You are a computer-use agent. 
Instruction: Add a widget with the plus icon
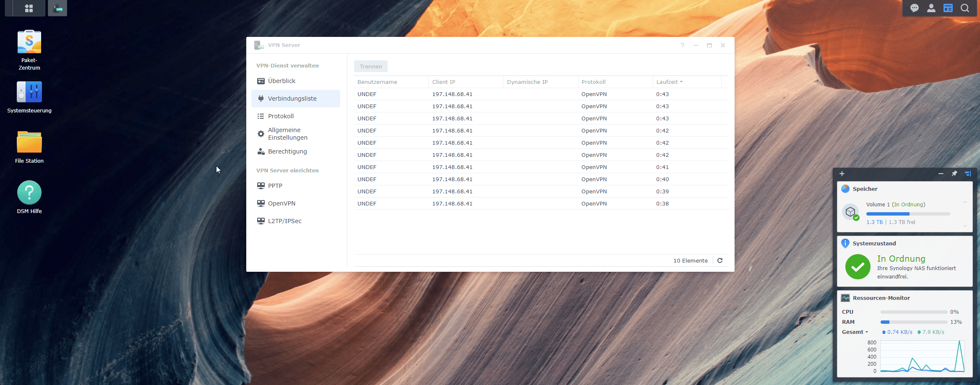coord(842,174)
